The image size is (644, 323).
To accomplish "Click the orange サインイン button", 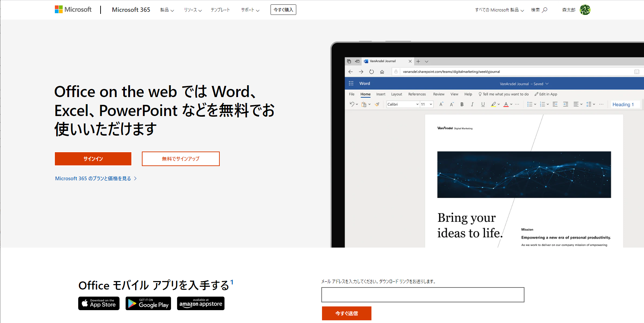I will click(x=93, y=159).
